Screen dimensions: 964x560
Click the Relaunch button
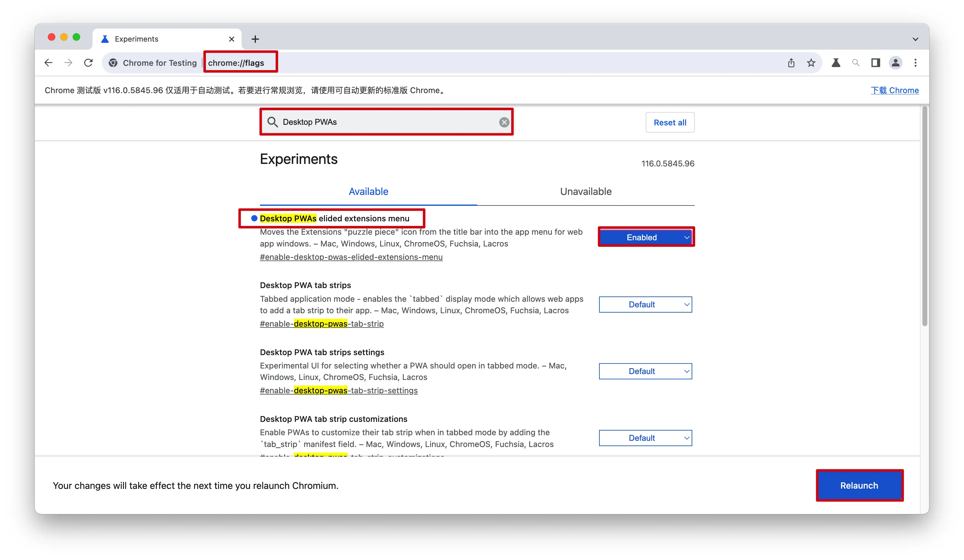859,485
